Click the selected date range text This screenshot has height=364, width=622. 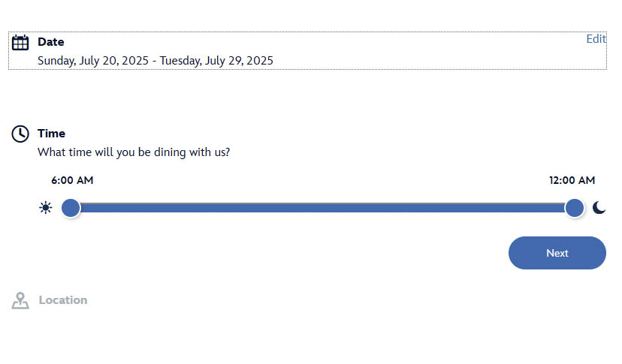(155, 61)
